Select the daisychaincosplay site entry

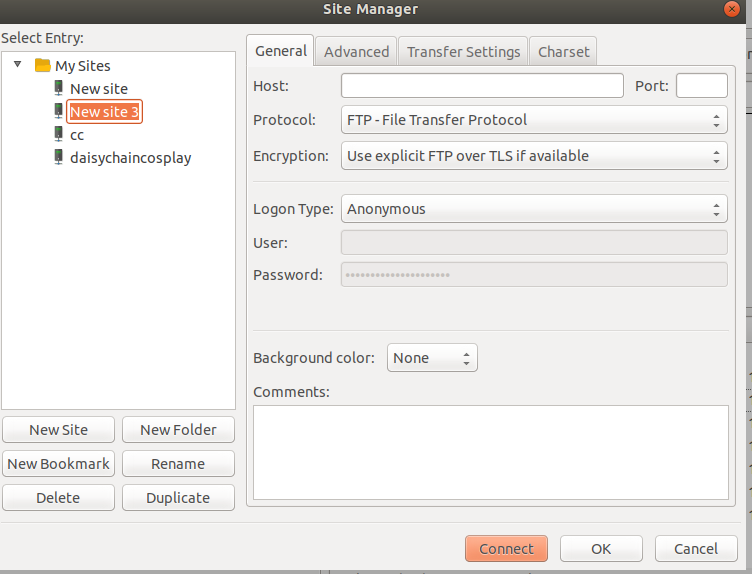[130, 158]
